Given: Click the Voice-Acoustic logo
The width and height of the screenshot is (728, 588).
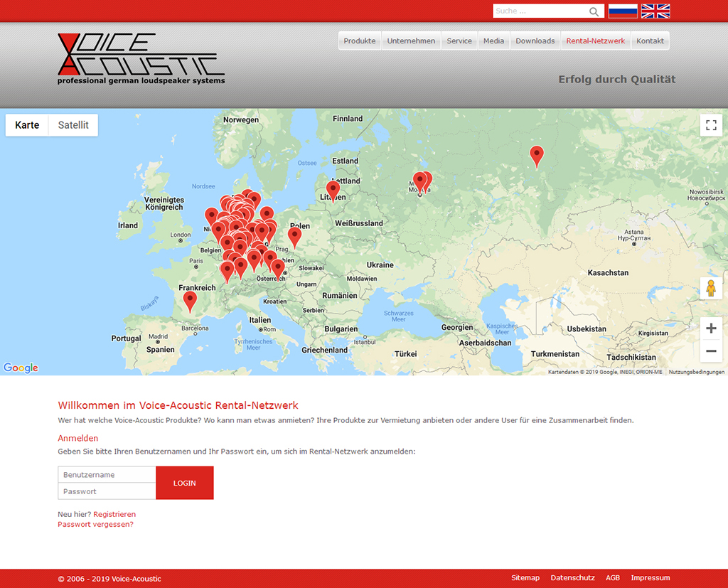Looking at the screenshot, I should (141, 59).
